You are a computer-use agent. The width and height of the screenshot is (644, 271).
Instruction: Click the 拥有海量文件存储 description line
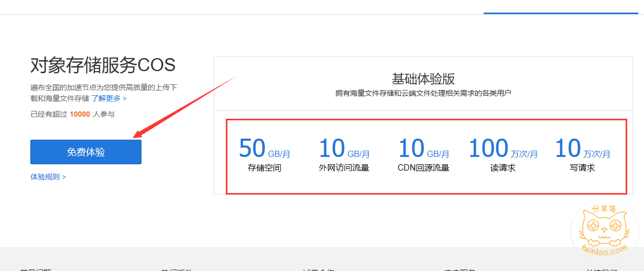coord(423,93)
